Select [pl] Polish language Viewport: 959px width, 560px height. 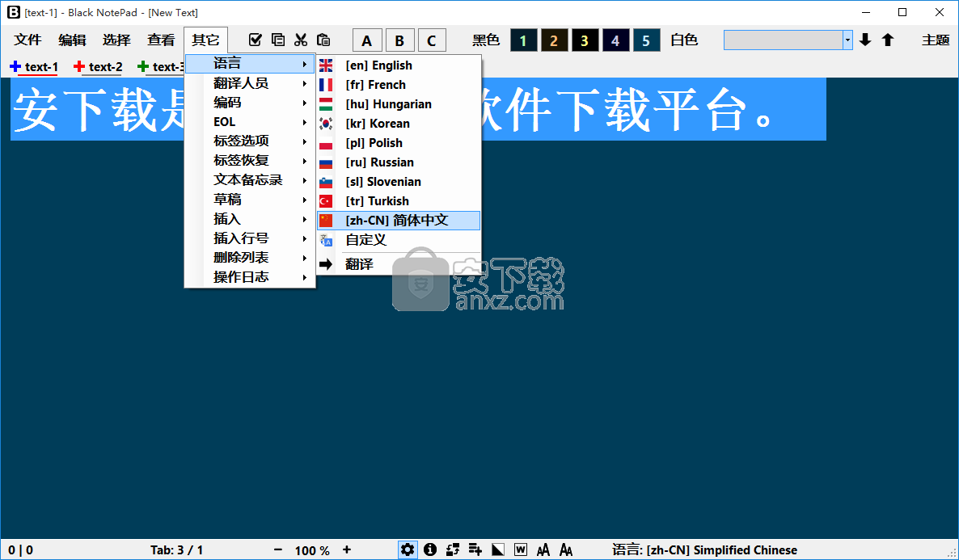tap(398, 143)
